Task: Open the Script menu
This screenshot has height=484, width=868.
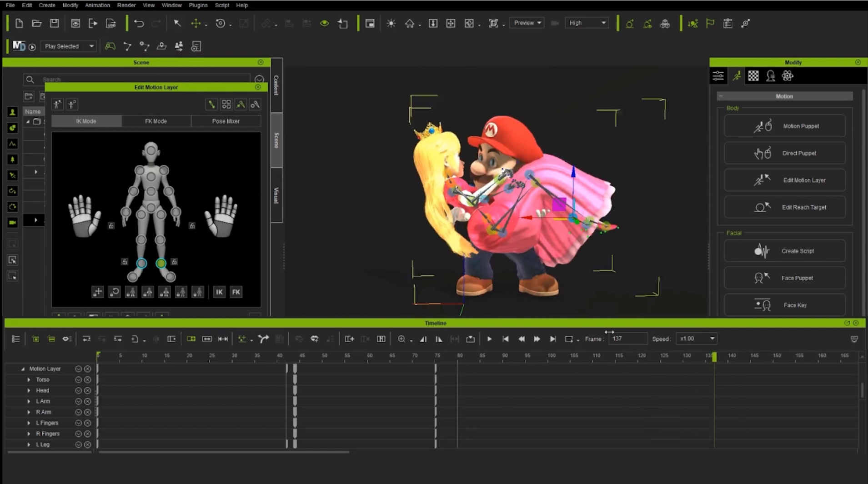Action: point(222,5)
